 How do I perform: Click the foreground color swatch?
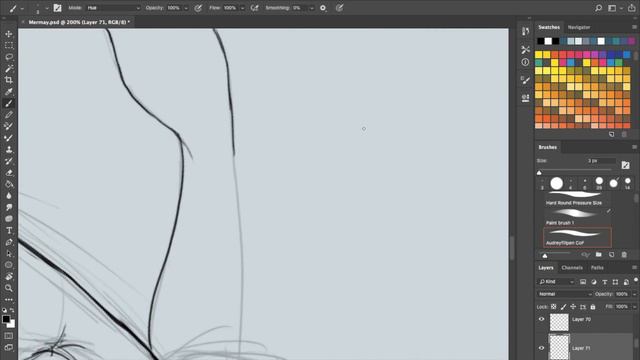[6, 319]
